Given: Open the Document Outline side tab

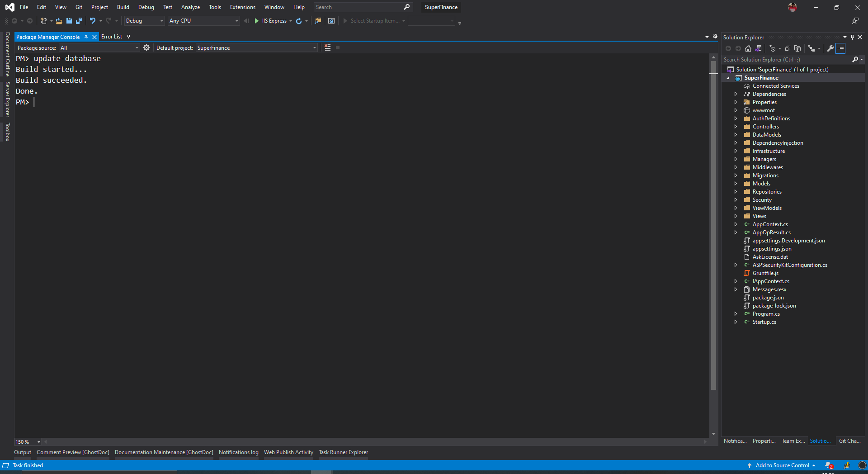Looking at the screenshot, I should point(7,54).
